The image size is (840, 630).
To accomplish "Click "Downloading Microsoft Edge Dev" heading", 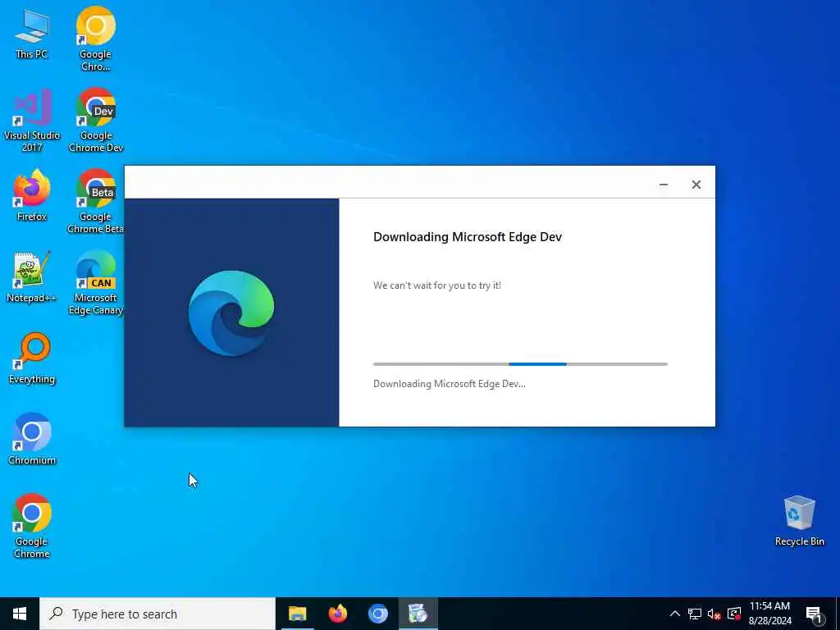I will [467, 237].
